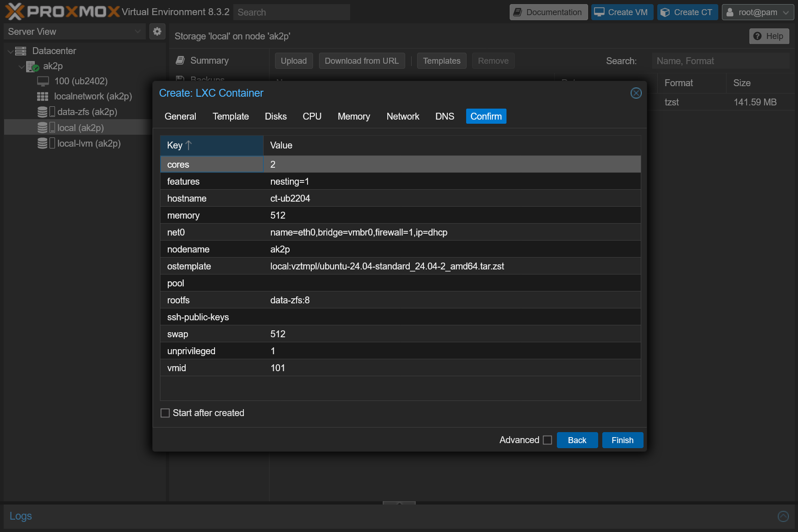Switch to the CPU tab
Image resolution: width=798 pixels, height=532 pixels.
312,116
